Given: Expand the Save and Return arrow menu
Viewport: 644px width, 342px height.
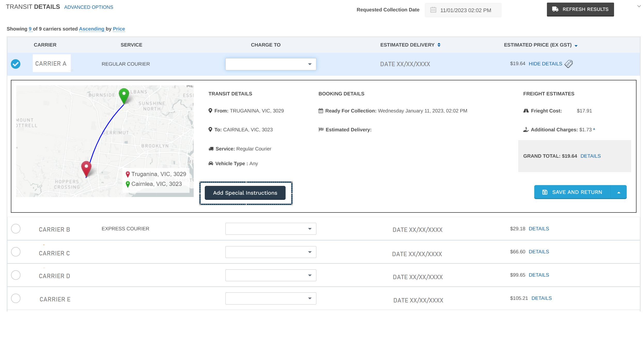Looking at the screenshot, I should 618,192.
